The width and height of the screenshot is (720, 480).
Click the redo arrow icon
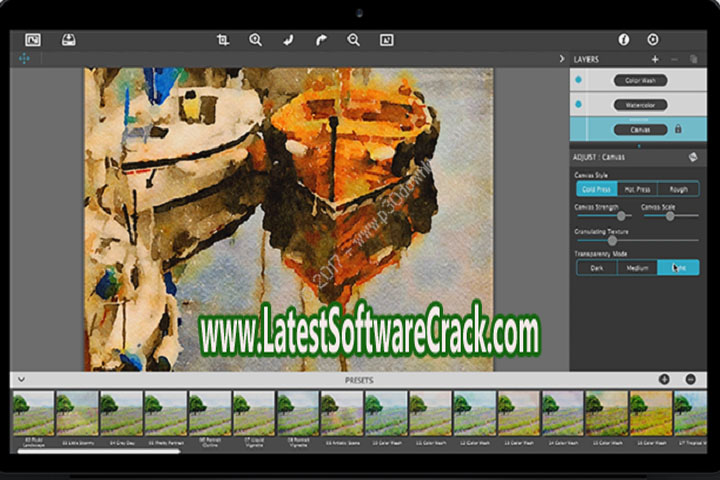click(321, 40)
